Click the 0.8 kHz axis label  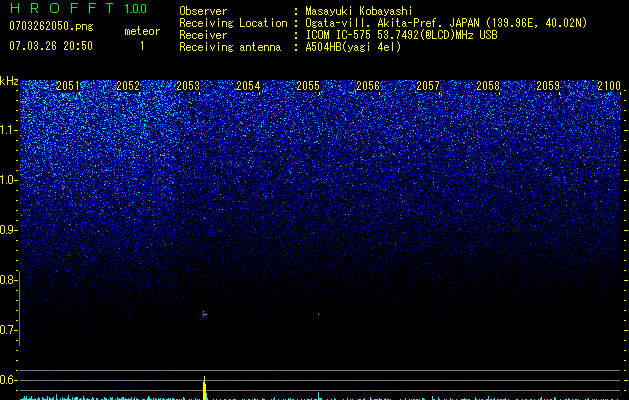8,280
